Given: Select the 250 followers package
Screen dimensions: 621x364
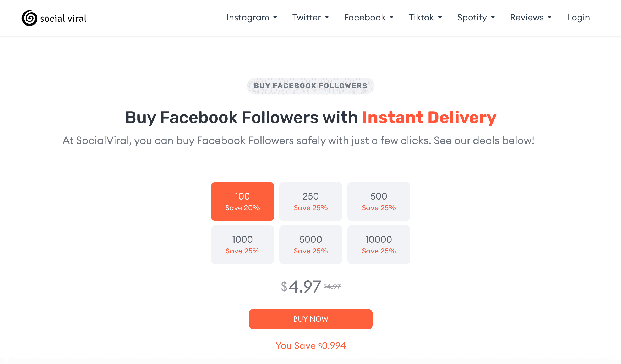Looking at the screenshot, I should (x=310, y=201).
